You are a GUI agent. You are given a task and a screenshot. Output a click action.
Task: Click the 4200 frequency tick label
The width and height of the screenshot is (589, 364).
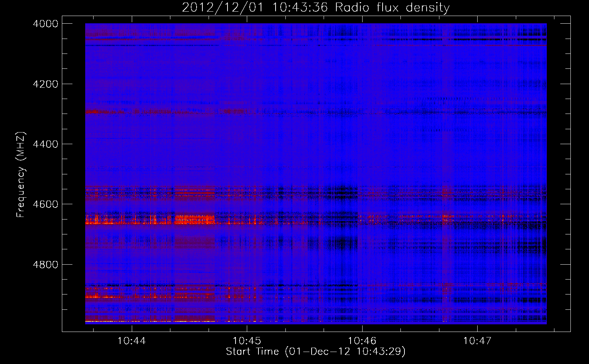click(x=46, y=84)
